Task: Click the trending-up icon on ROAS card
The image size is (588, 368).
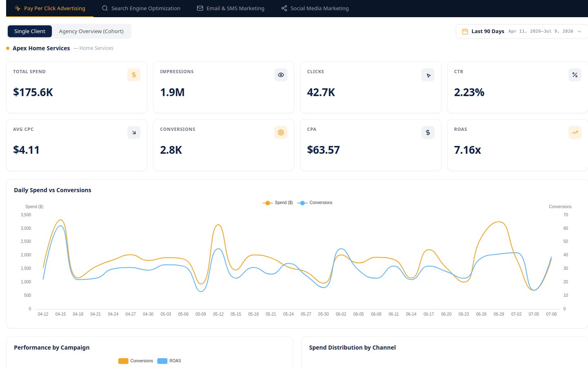Action: [575, 132]
